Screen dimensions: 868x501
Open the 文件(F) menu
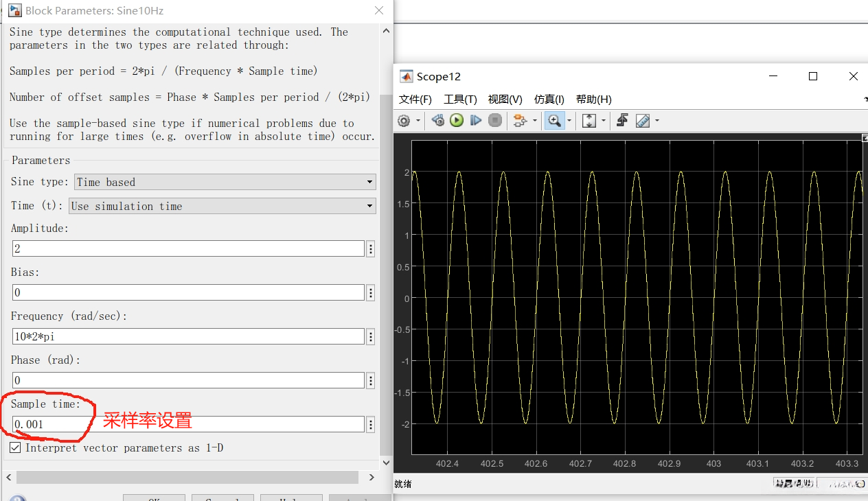point(415,100)
